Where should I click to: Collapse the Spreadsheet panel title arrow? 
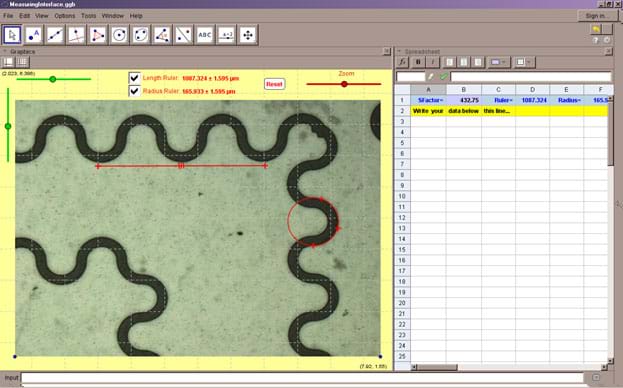click(x=399, y=52)
